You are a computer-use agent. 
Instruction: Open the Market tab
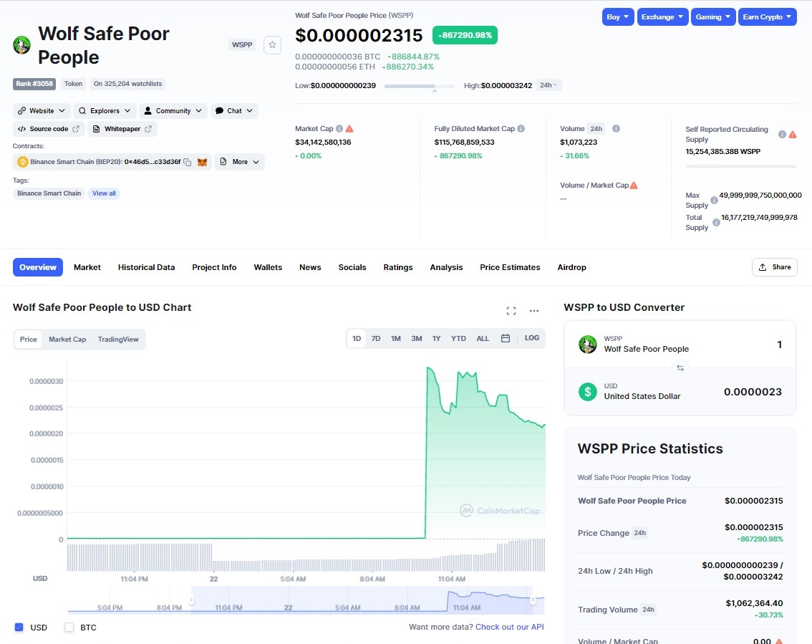pyautogui.click(x=87, y=267)
